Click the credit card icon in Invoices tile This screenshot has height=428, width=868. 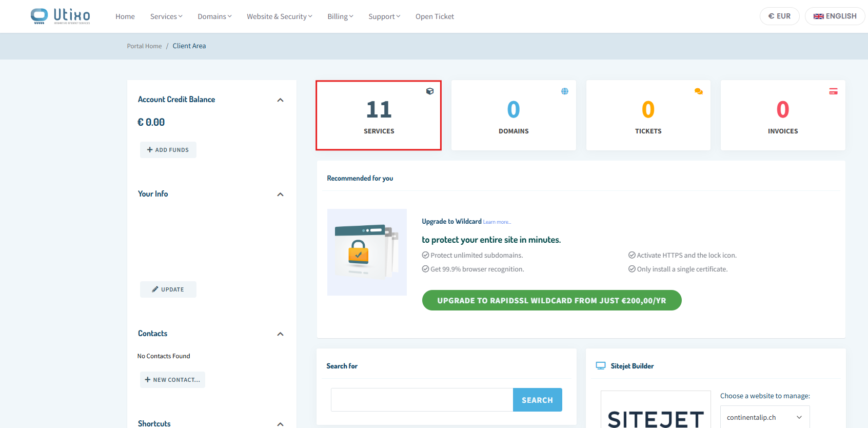833,91
